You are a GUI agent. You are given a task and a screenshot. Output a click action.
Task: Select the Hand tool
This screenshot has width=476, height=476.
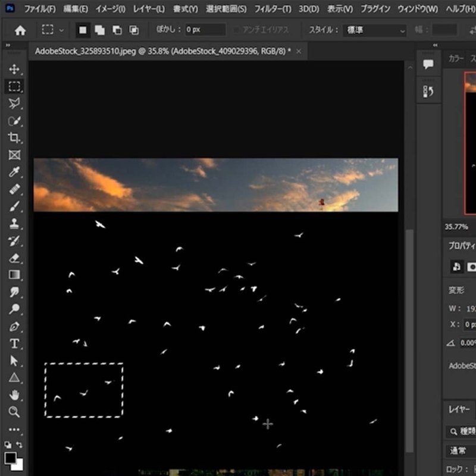point(14,395)
